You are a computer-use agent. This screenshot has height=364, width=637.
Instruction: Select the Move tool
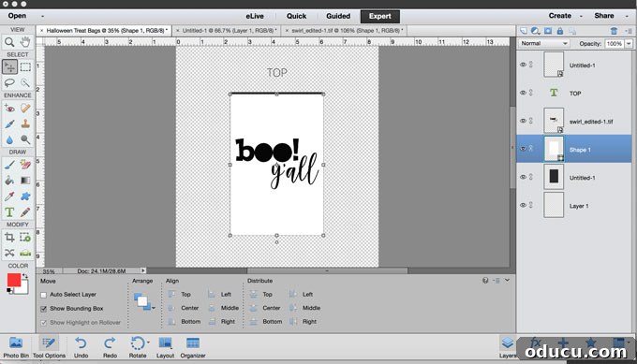(9, 67)
